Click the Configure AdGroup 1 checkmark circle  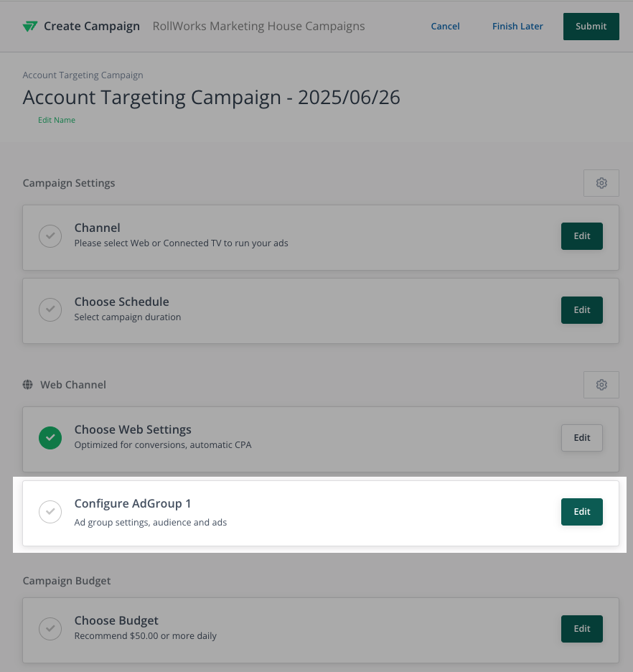pos(50,512)
